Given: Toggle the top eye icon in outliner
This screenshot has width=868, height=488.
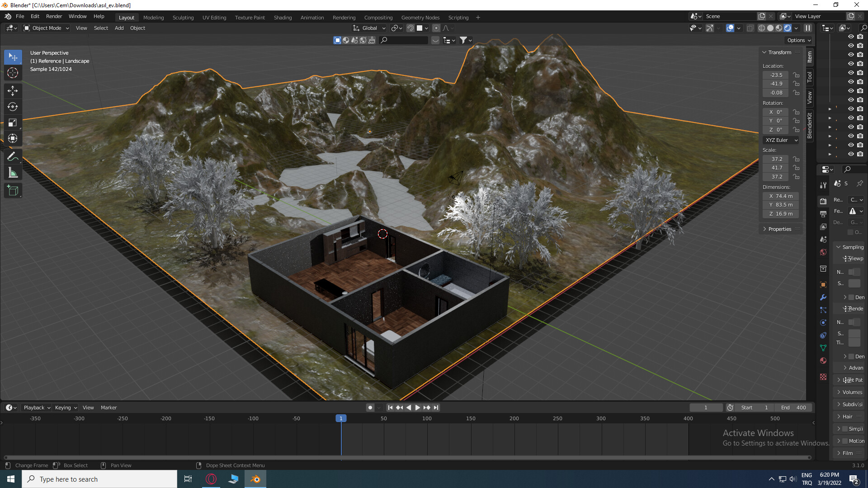Looking at the screenshot, I should [850, 37].
